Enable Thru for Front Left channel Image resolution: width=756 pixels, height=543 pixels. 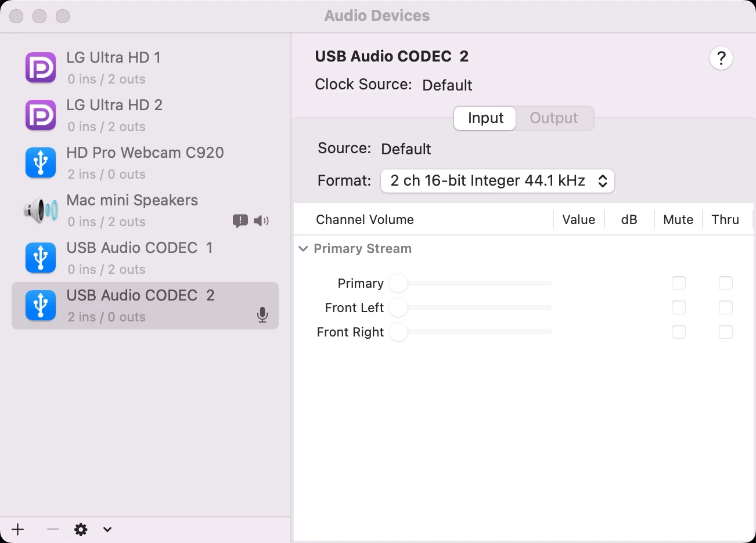725,307
